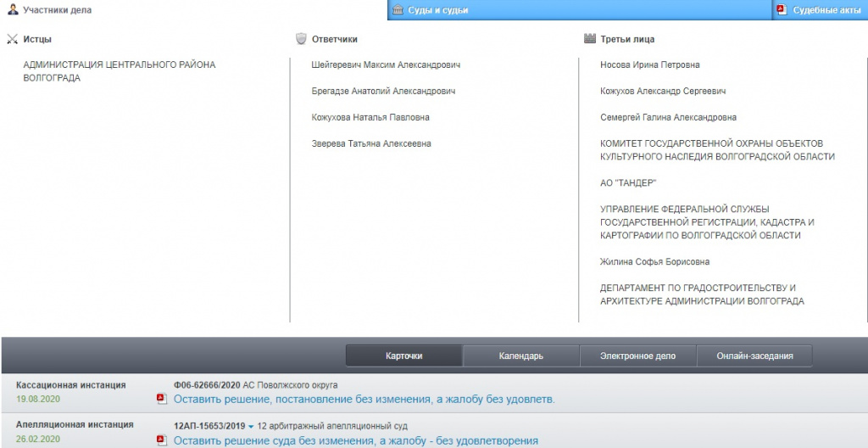Switch to the Календарь view
Screen dimensions: 868x448
coord(520,356)
